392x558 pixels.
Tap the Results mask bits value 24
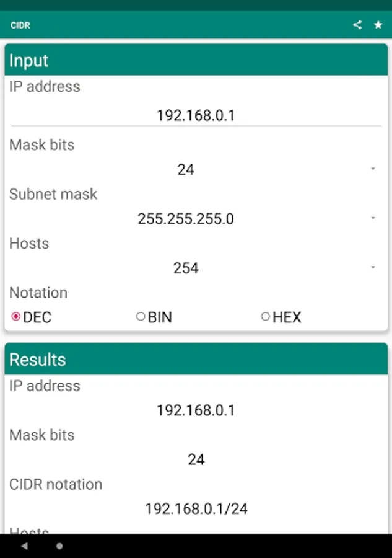pyautogui.click(x=196, y=459)
